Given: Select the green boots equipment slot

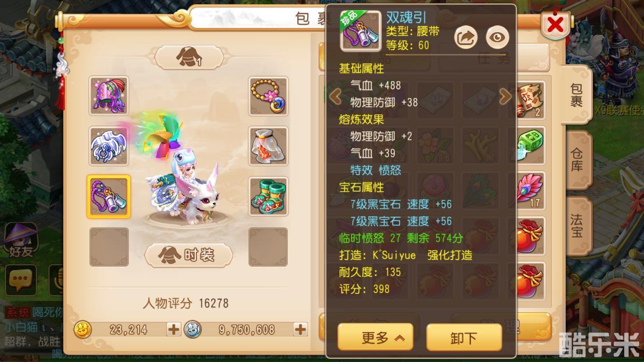Looking at the screenshot, I should click(x=268, y=196).
